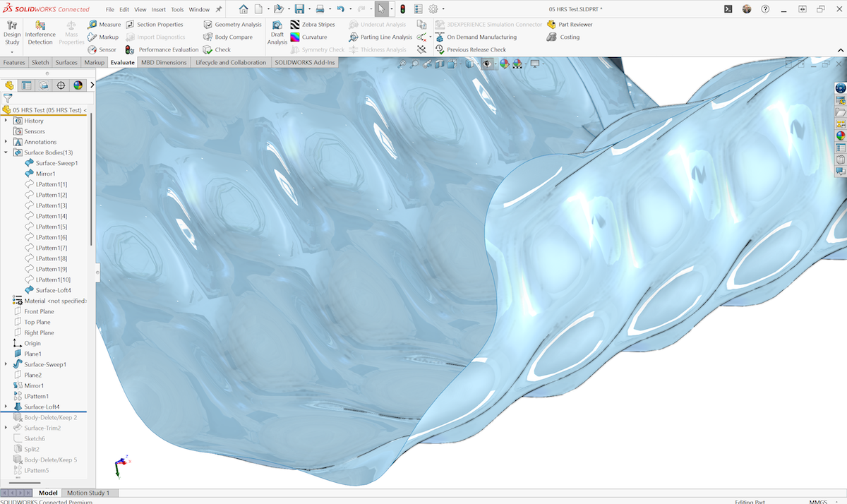The image size is (847, 504).
Task: Click the Rebuild traffic light icon
Action: (x=402, y=9)
